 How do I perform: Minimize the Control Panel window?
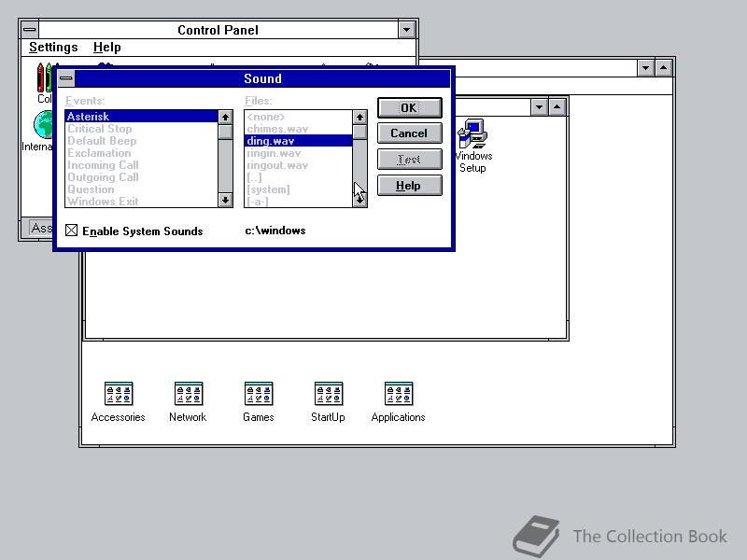pos(406,30)
